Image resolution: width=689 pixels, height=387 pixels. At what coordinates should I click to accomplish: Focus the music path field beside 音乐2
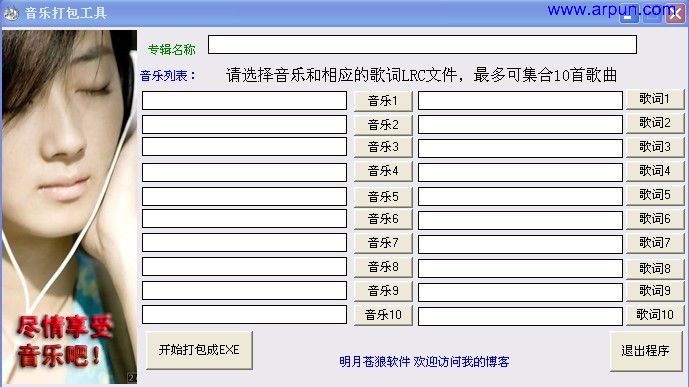coord(244,125)
